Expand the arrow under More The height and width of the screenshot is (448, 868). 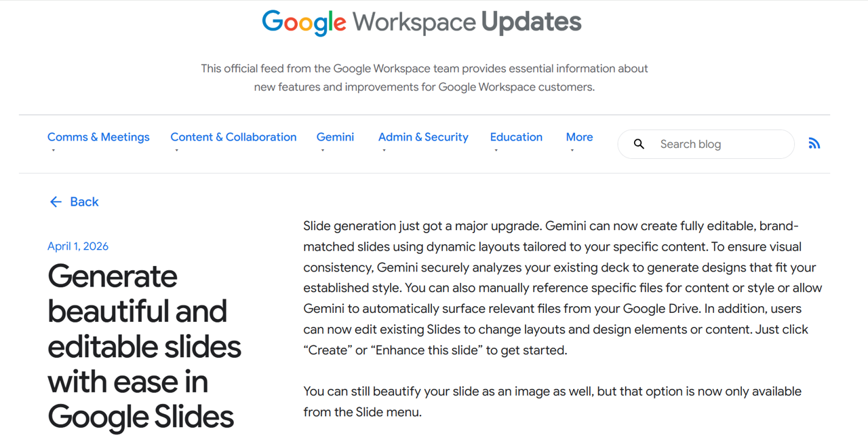pos(572,151)
